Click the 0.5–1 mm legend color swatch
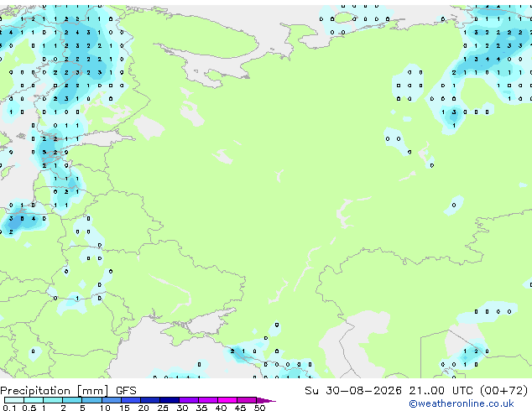The height and width of the screenshot is (411, 532). coord(34,400)
